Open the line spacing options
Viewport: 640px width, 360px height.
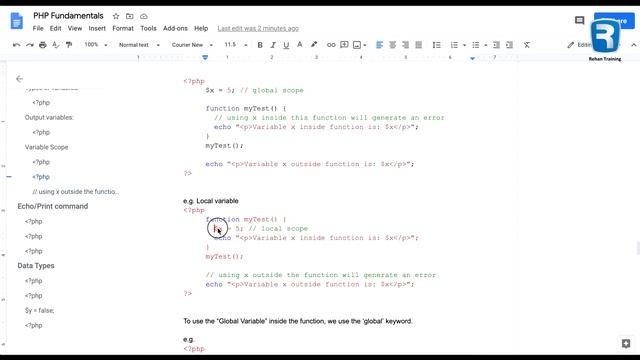tap(436, 45)
